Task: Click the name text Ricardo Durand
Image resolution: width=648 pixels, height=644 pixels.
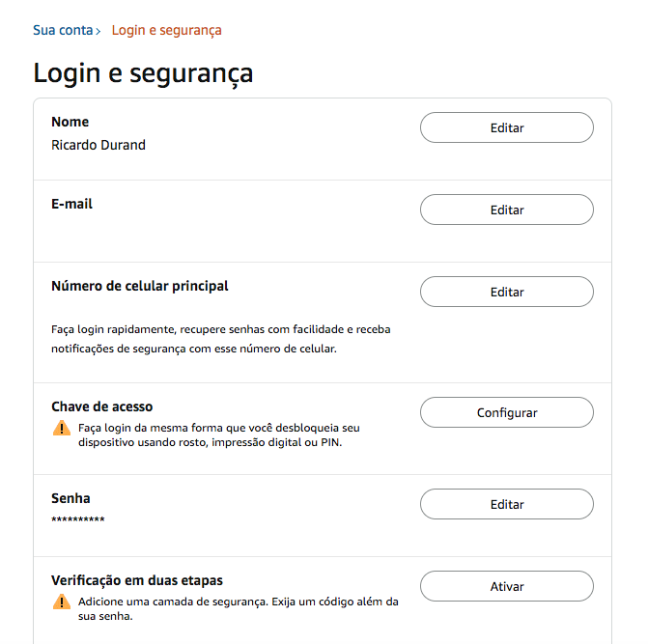Action: (99, 145)
